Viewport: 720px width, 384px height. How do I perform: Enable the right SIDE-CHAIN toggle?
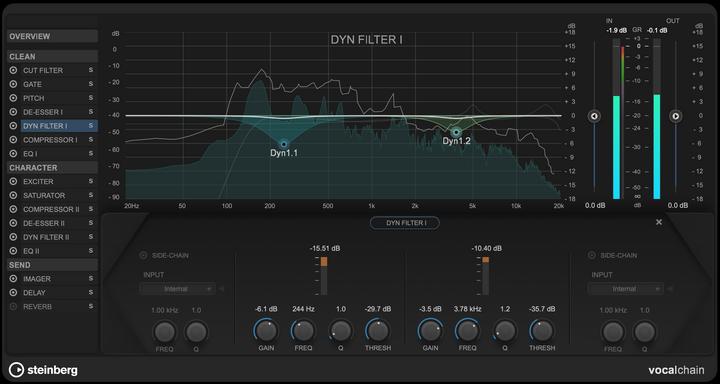(x=591, y=255)
